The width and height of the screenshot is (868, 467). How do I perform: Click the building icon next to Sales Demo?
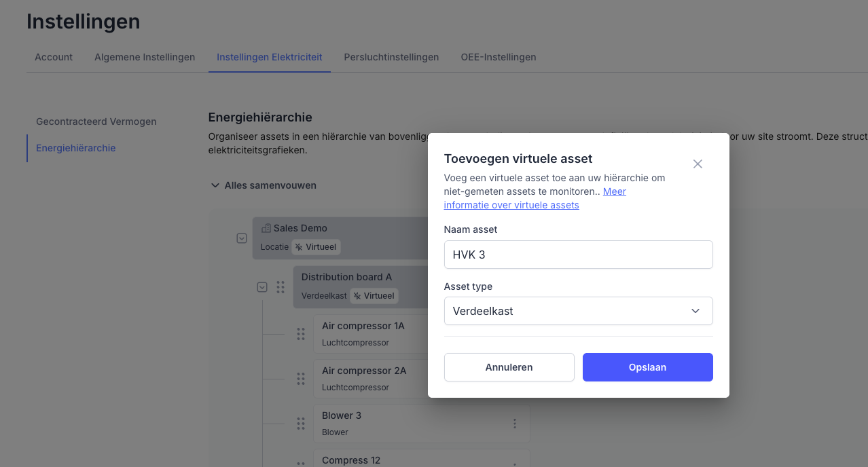[x=266, y=229]
